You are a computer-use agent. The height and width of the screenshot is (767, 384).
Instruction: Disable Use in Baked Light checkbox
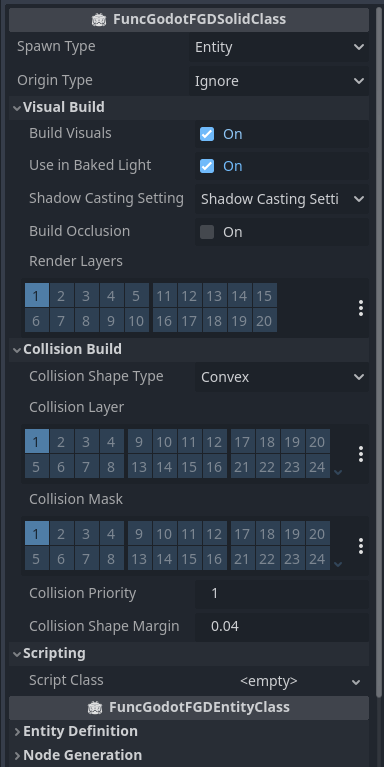(207, 166)
